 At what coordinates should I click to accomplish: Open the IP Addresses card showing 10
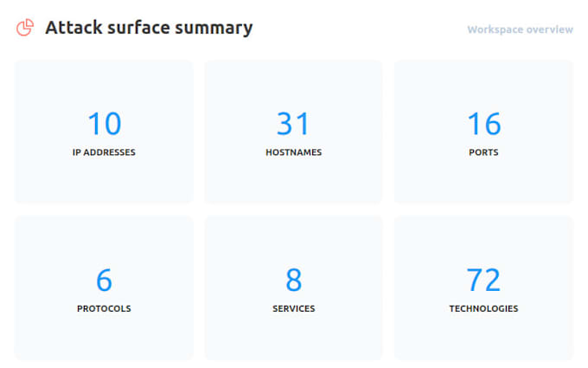tap(104, 132)
